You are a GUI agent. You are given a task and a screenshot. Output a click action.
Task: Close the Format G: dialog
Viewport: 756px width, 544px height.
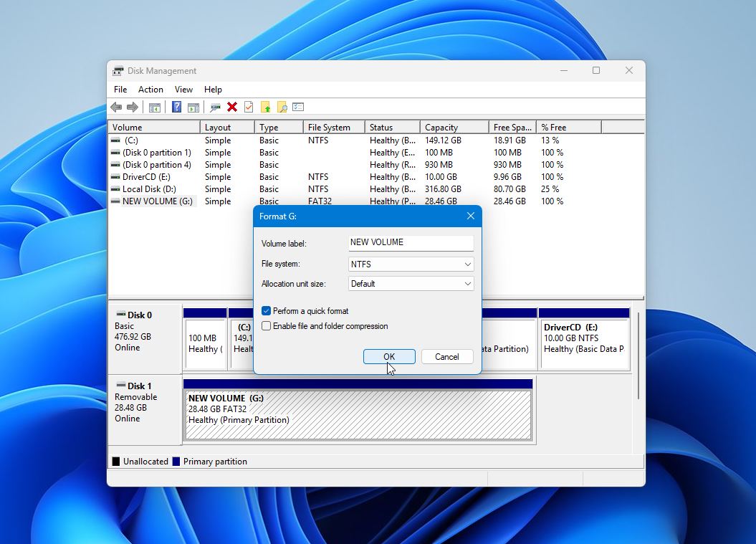(x=471, y=216)
